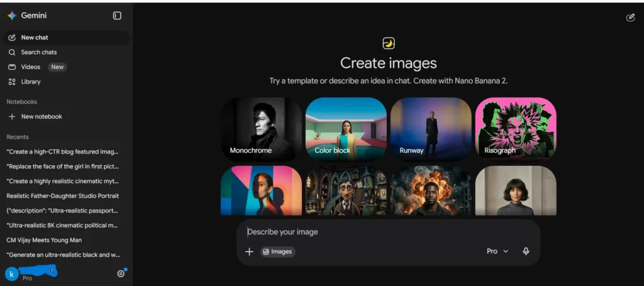Select the Runway template
This screenshot has height=286, width=644.
(x=431, y=129)
